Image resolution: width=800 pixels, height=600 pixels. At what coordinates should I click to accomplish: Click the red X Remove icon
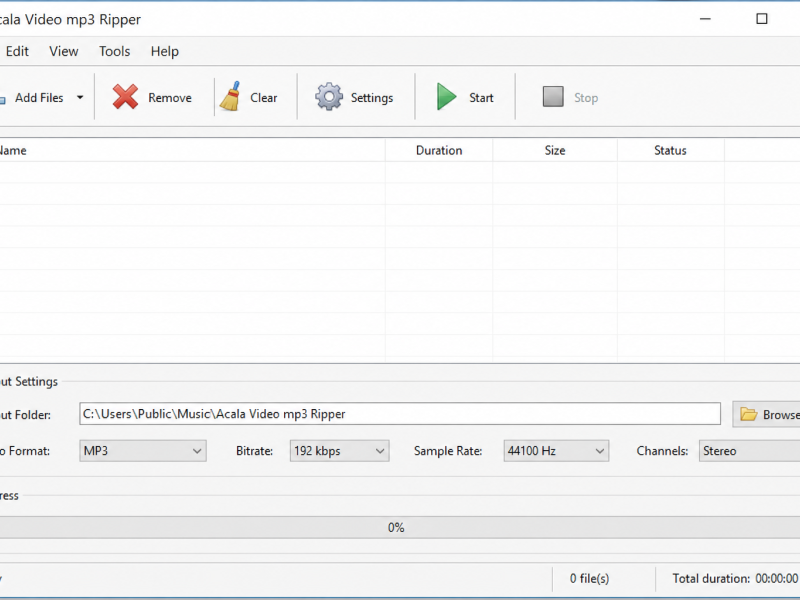(126, 97)
